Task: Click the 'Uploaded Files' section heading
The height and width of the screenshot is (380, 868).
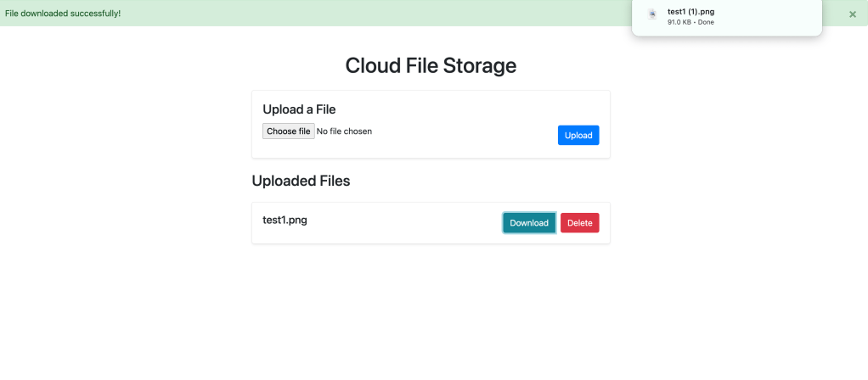Action: point(301,181)
